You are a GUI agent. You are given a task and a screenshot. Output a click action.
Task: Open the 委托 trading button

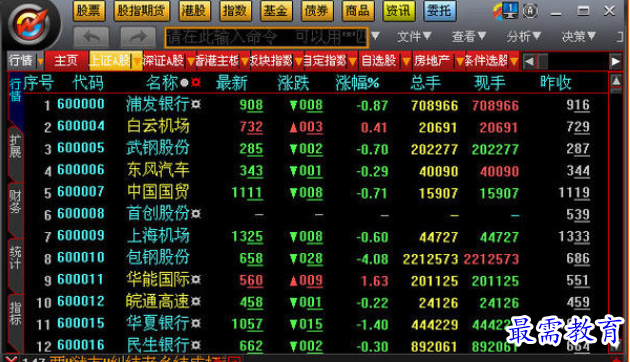click(x=440, y=11)
